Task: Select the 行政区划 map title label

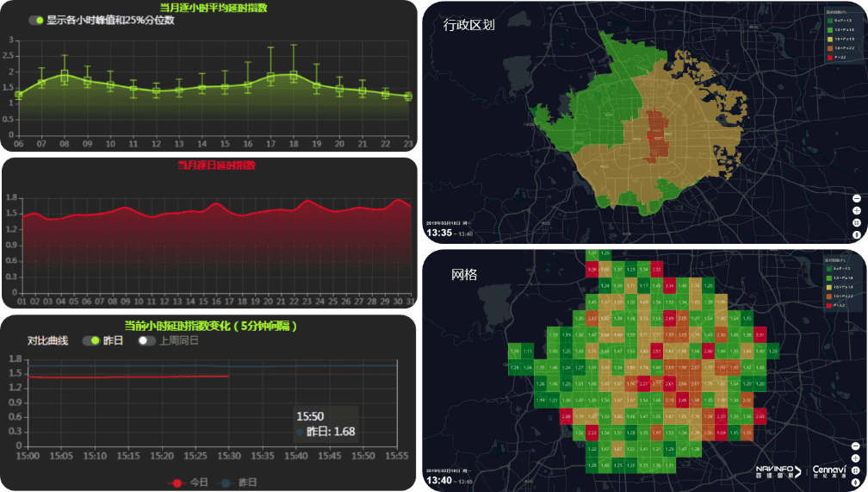Action: pos(468,25)
